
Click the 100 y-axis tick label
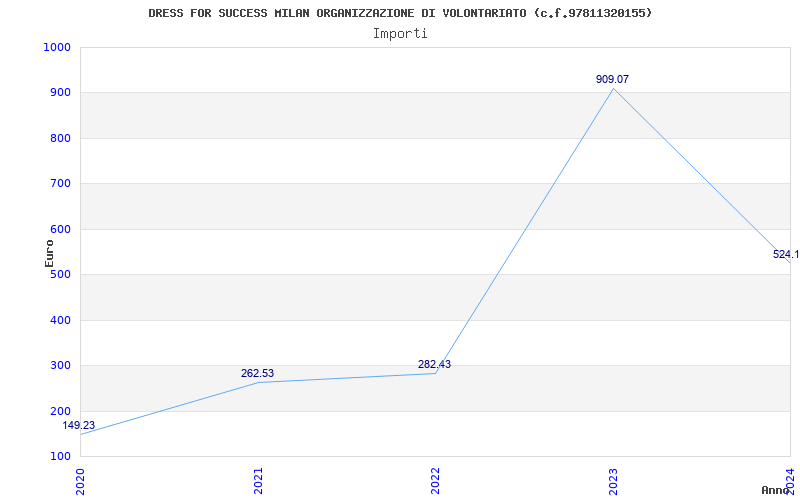point(60,457)
